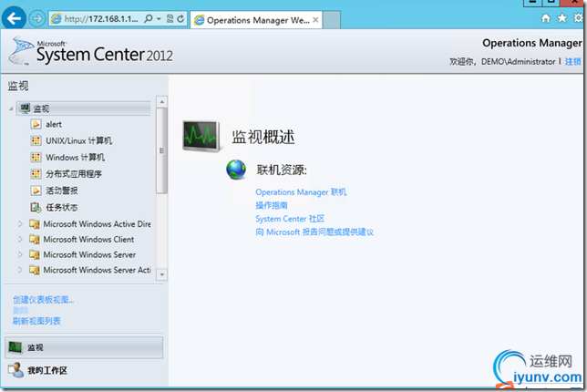The height and width of the screenshot is (392, 587).
Task: Expand Microsoft Windows Server Acti folder
Action: (20, 270)
